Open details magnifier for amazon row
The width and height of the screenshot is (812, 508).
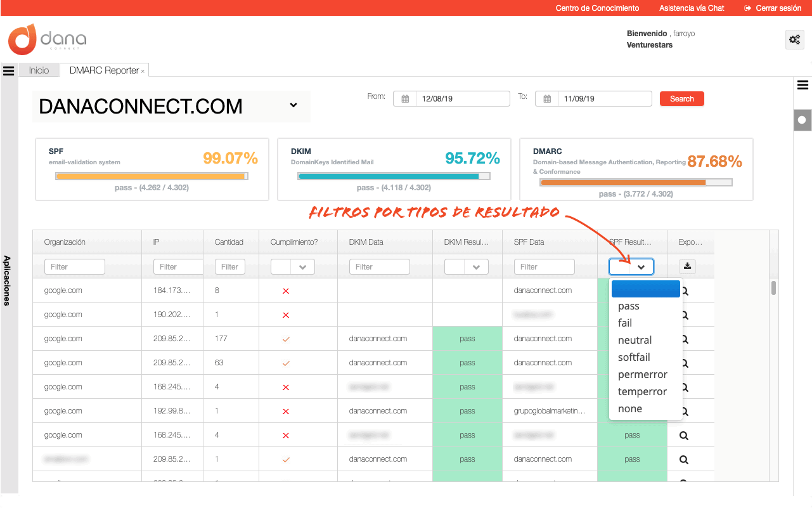[x=684, y=460]
